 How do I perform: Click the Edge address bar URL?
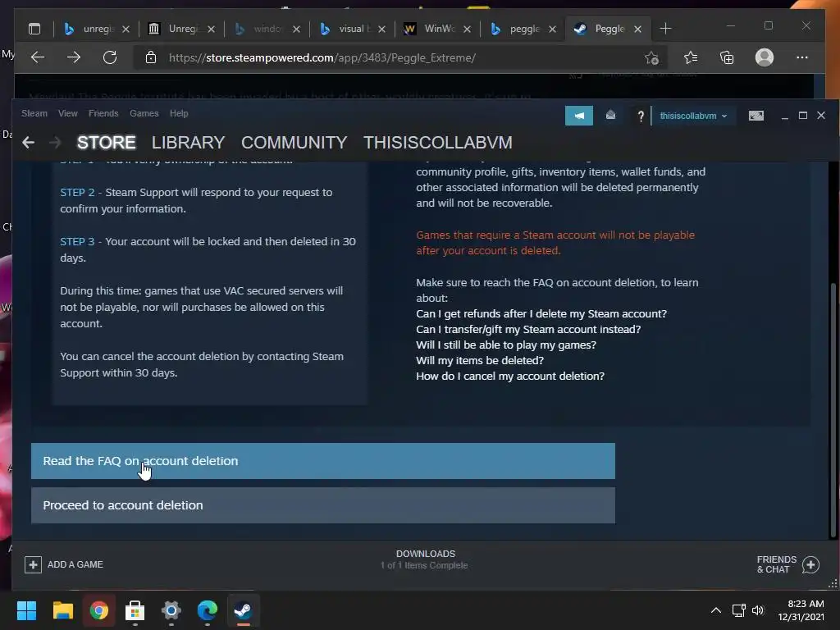tap(322, 58)
